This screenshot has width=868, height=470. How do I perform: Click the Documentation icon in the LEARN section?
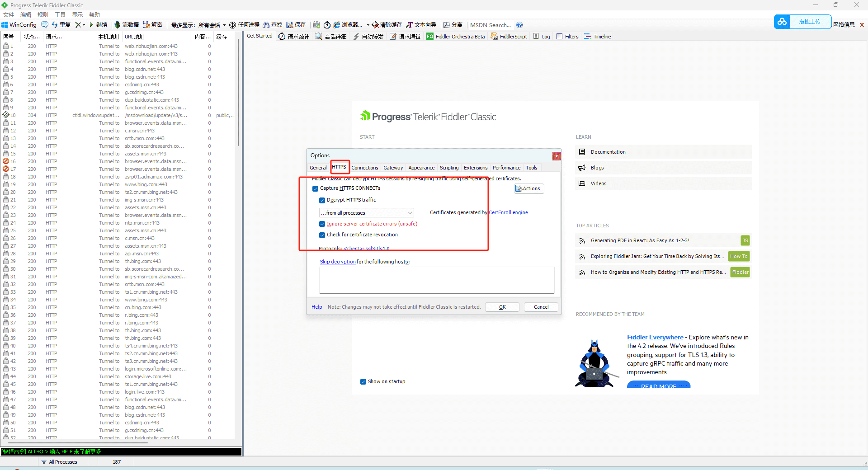582,152
